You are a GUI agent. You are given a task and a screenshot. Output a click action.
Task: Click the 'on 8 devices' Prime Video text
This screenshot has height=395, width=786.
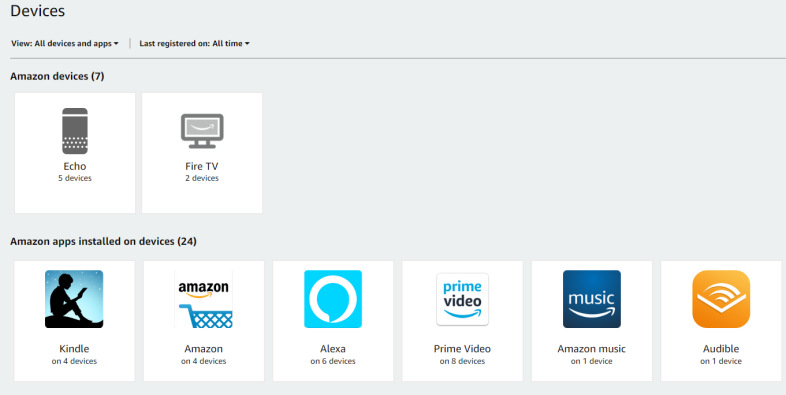[462, 361]
